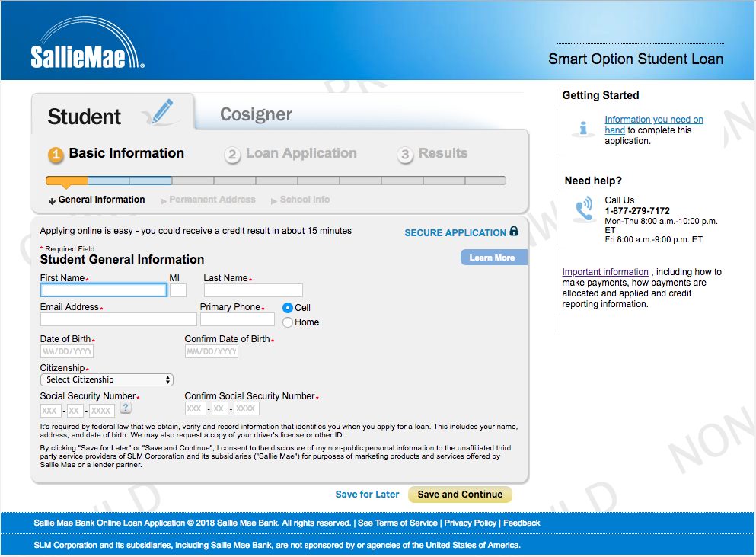This screenshot has width=756, height=557.
Task: Open the Social Security Number help icon
Action: coord(126,408)
